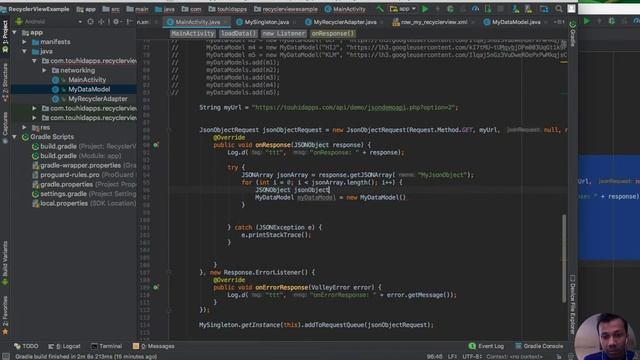
Task: Toggle the Favorites tool window
Action: coord(5,315)
